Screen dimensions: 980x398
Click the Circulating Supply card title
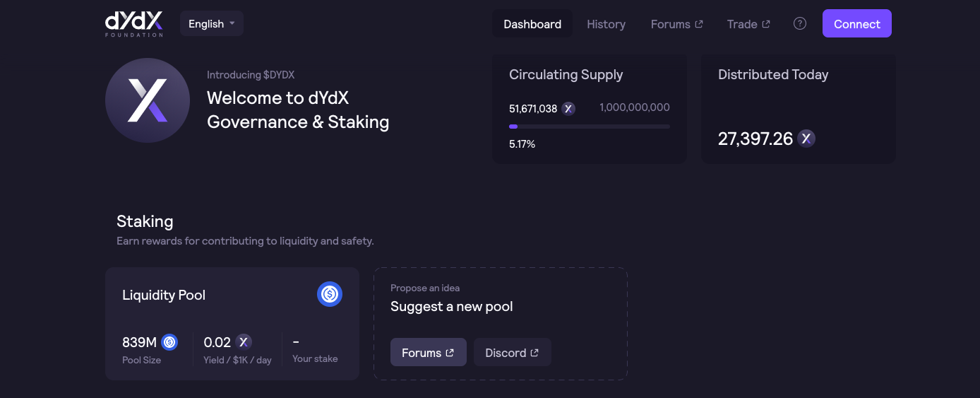pos(566,75)
